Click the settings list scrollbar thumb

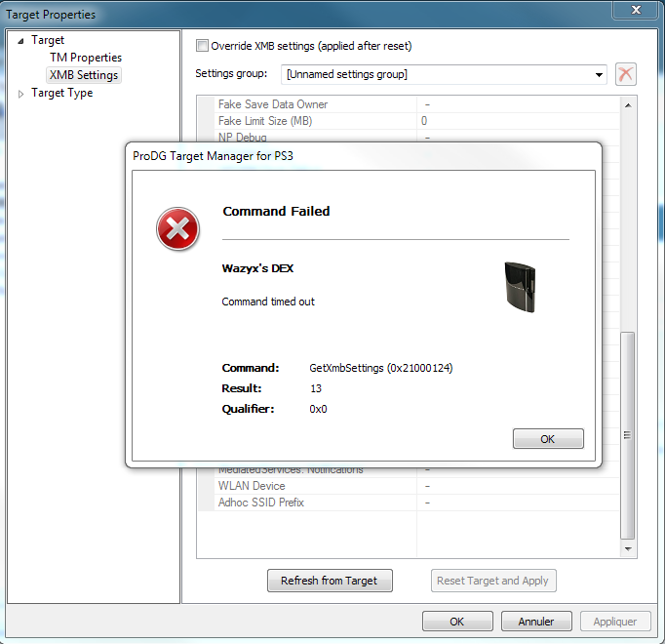(627, 435)
